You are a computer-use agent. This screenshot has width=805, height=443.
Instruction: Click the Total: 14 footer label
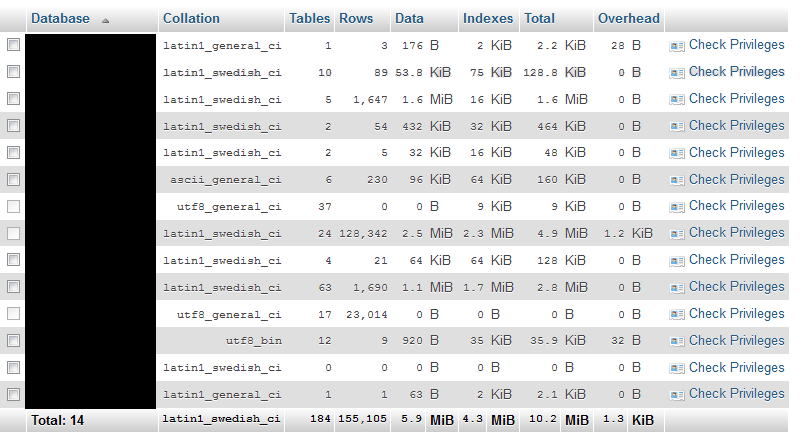click(x=58, y=420)
